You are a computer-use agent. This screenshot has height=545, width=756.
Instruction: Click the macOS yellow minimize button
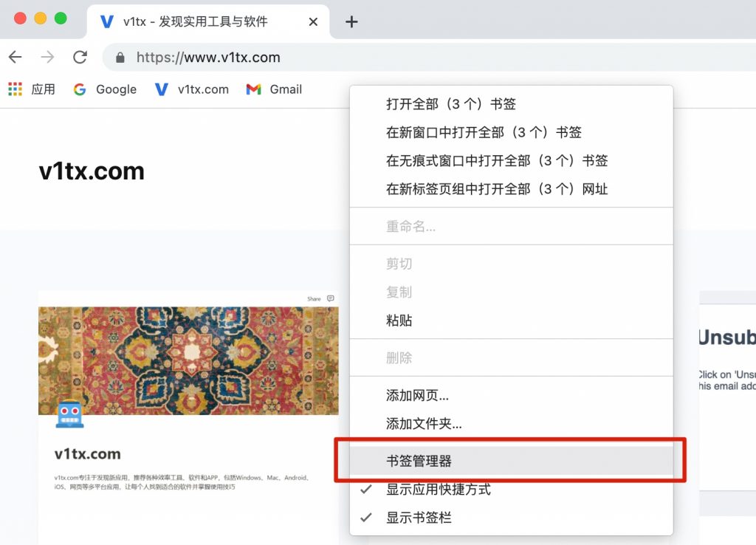click(41, 18)
